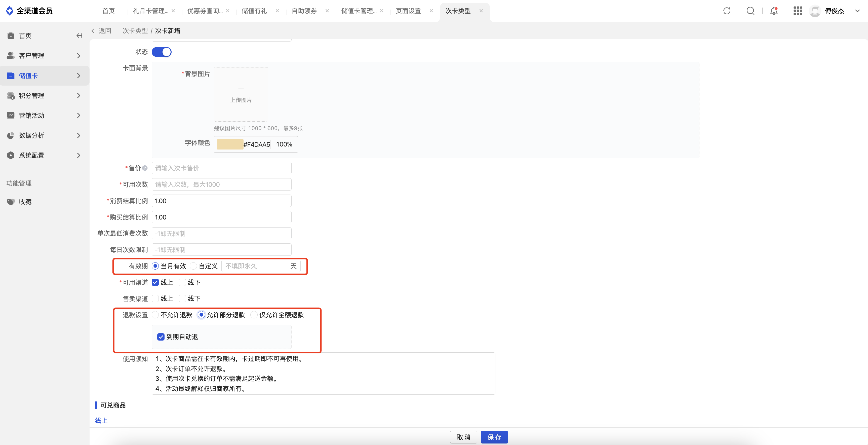This screenshot has width=868, height=445.
Task: Uncheck 可用渠道 线上 checkbox
Action: [155, 282]
